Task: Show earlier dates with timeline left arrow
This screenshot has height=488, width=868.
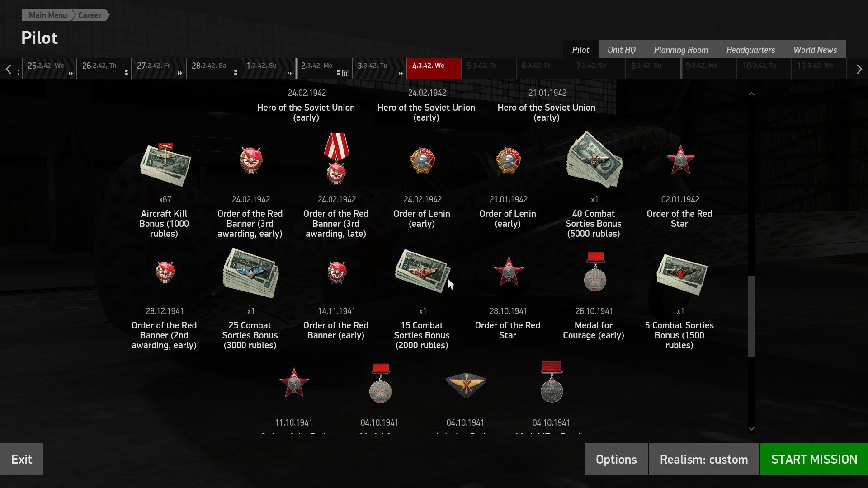Action: coord(9,69)
